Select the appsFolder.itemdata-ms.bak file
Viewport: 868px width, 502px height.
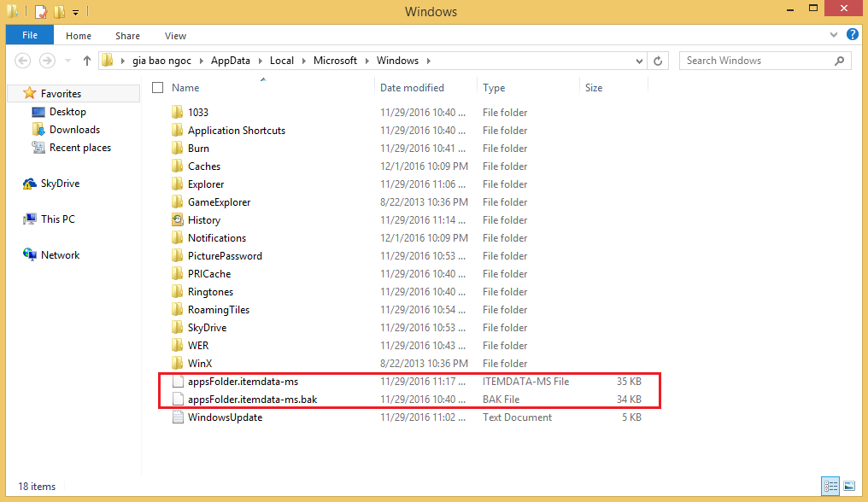click(252, 400)
